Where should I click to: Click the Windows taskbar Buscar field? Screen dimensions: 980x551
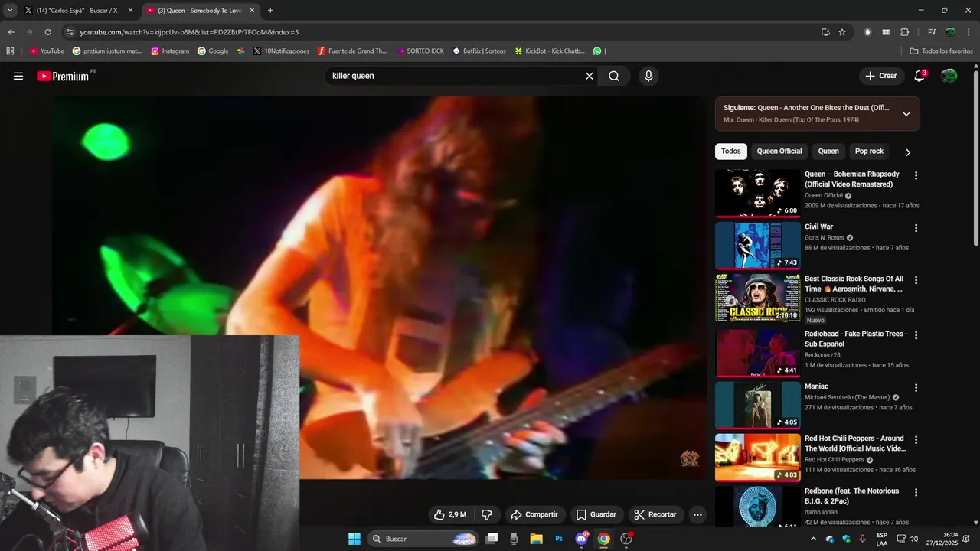[x=423, y=539]
